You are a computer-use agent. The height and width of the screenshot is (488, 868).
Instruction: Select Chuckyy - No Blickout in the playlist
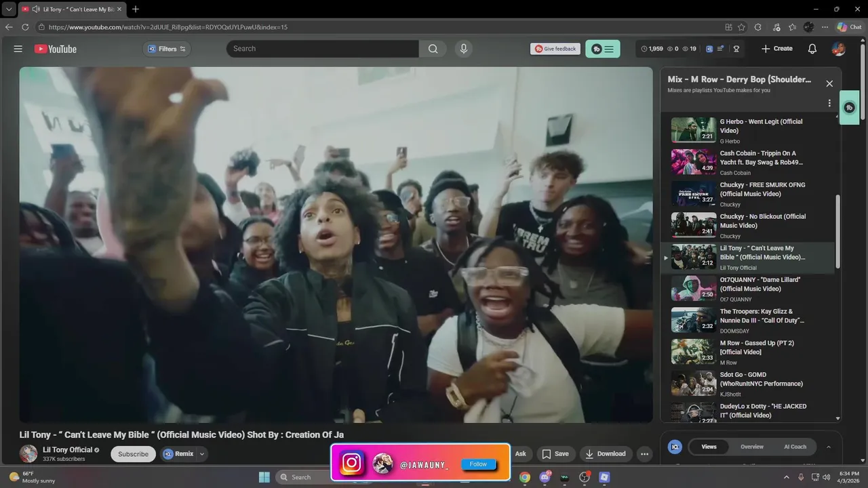point(748,226)
